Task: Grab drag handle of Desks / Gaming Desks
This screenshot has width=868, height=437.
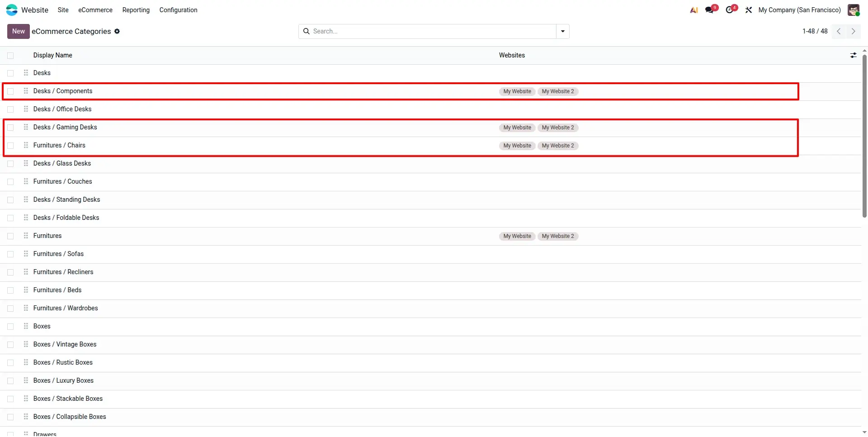Action: [x=26, y=127]
